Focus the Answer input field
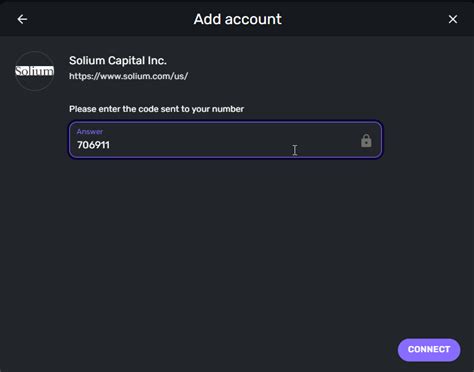This screenshot has width=474, height=372. [x=226, y=140]
